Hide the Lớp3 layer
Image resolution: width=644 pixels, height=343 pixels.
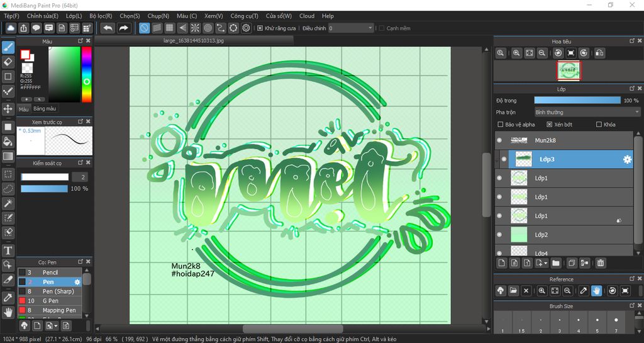tap(504, 159)
